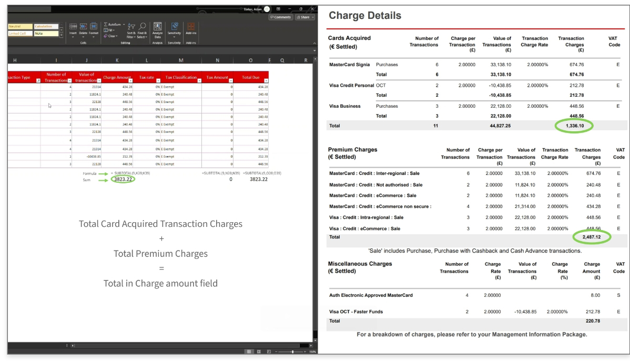The width and height of the screenshot is (630, 364).
Task: Apply the Note cell style
Action: pyautogui.click(x=46, y=34)
